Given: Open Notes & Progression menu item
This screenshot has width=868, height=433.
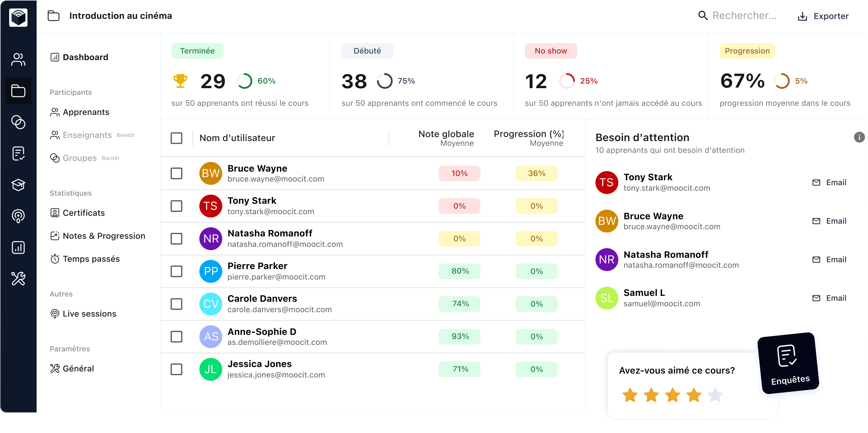Looking at the screenshot, I should click(104, 236).
